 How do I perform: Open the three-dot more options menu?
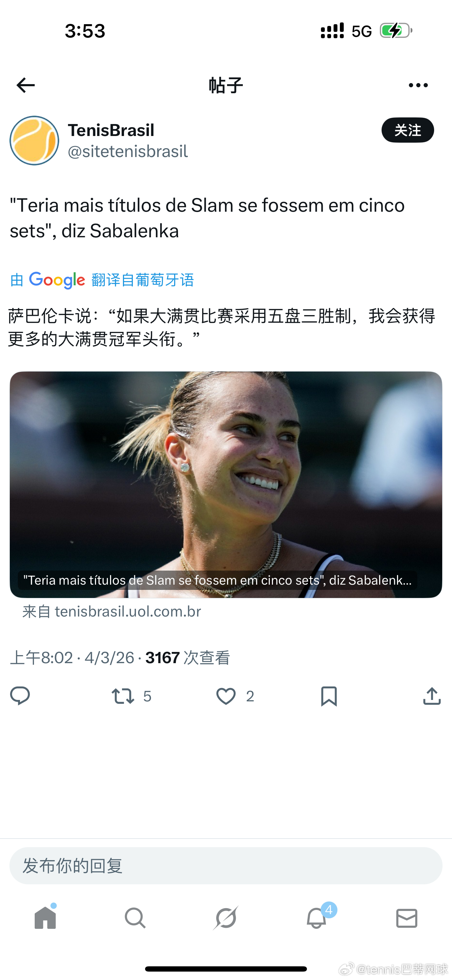(x=418, y=85)
